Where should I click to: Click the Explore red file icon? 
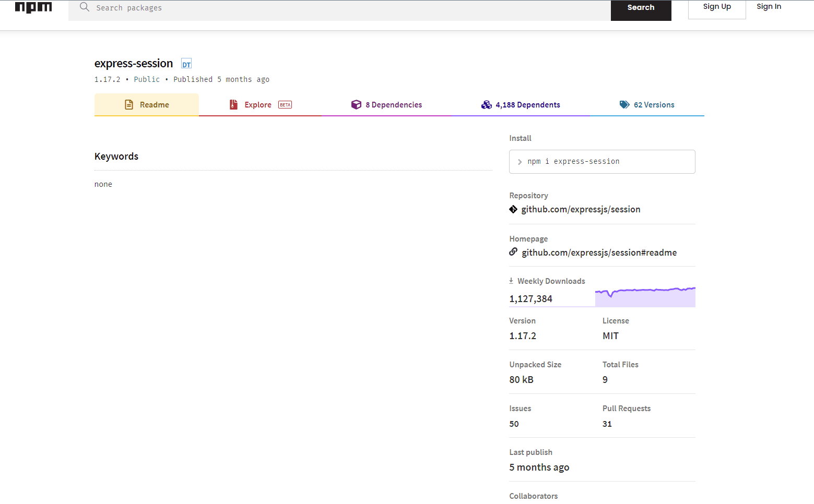[x=233, y=105]
